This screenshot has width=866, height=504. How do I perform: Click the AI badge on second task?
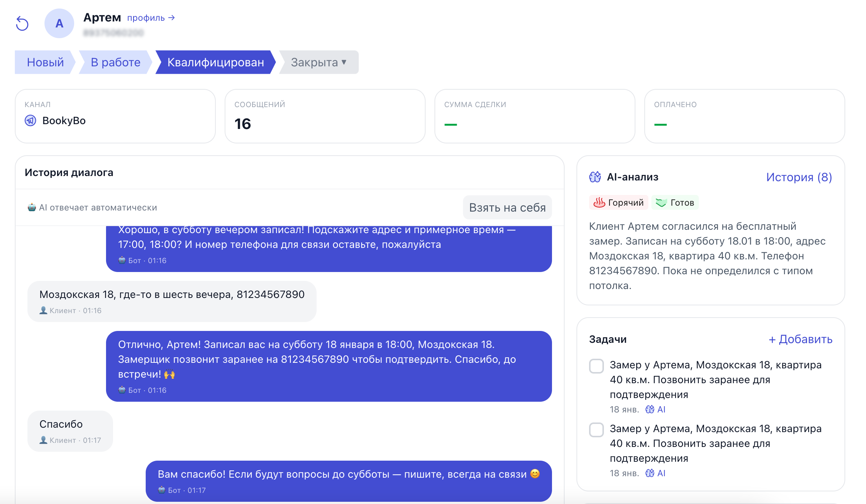(655, 473)
